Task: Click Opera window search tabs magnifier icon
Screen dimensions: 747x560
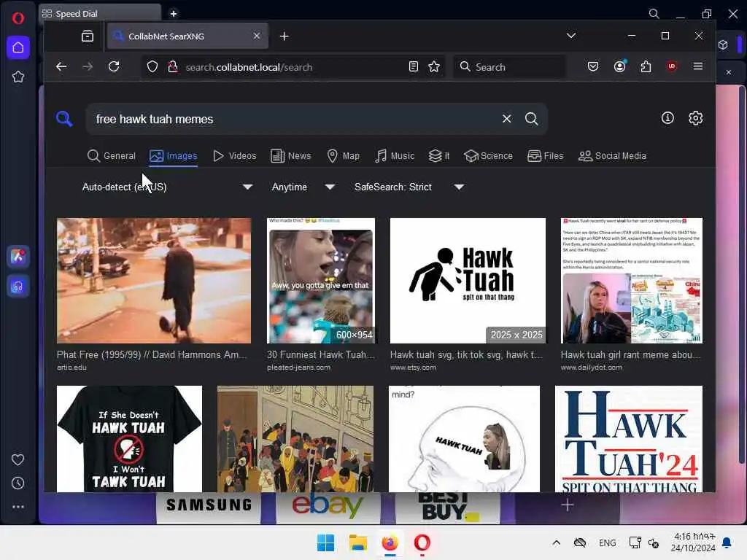Action: (654, 14)
